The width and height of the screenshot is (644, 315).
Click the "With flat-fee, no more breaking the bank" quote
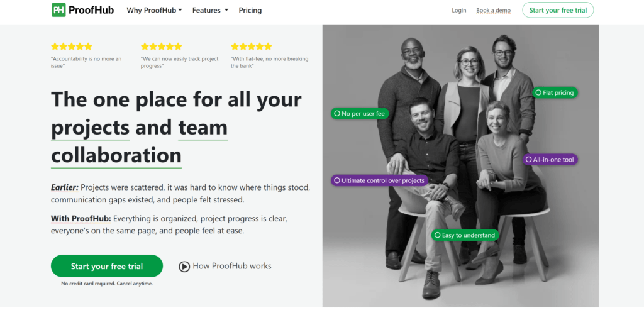point(269,62)
